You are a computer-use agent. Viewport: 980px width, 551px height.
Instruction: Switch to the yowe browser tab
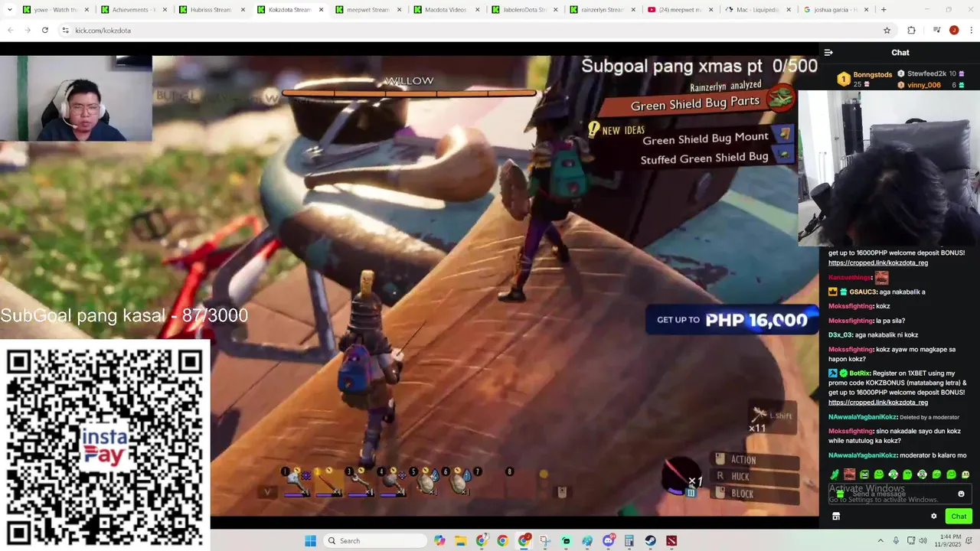[x=55, y=10]
